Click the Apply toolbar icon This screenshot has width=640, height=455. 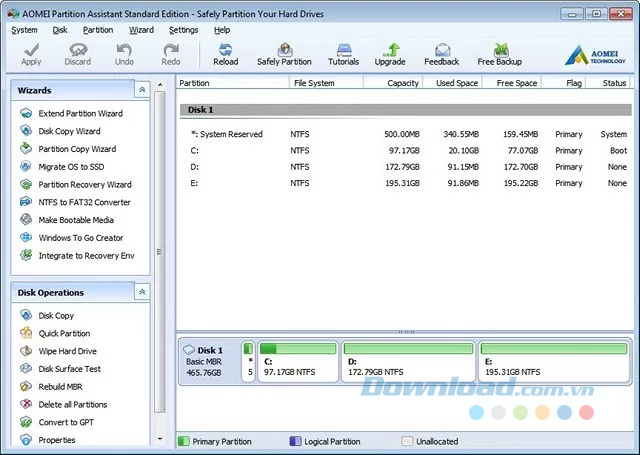(31, 55)
